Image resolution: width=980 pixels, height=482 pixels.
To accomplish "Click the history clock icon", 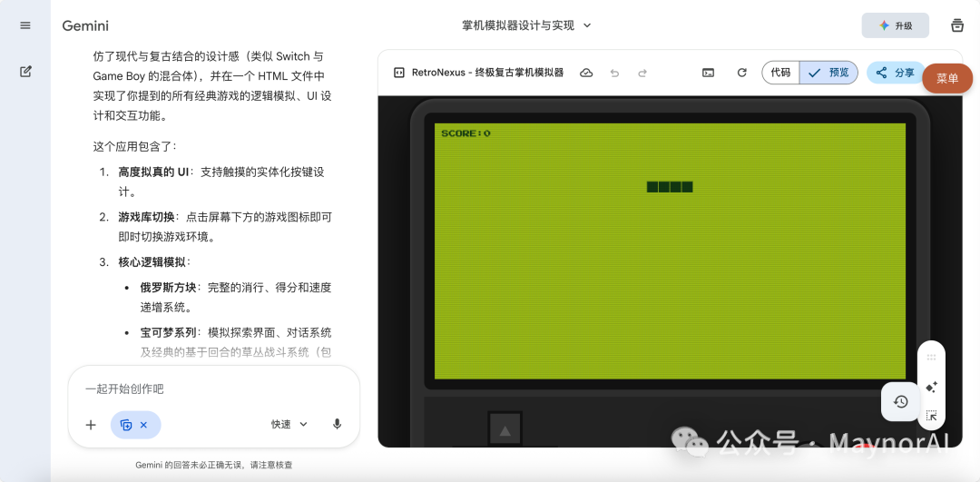I will (901, 401).
